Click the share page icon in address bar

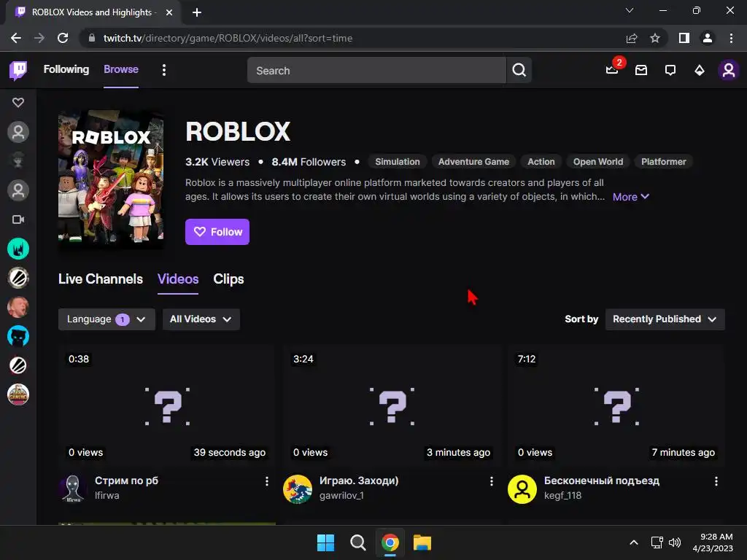632,38
